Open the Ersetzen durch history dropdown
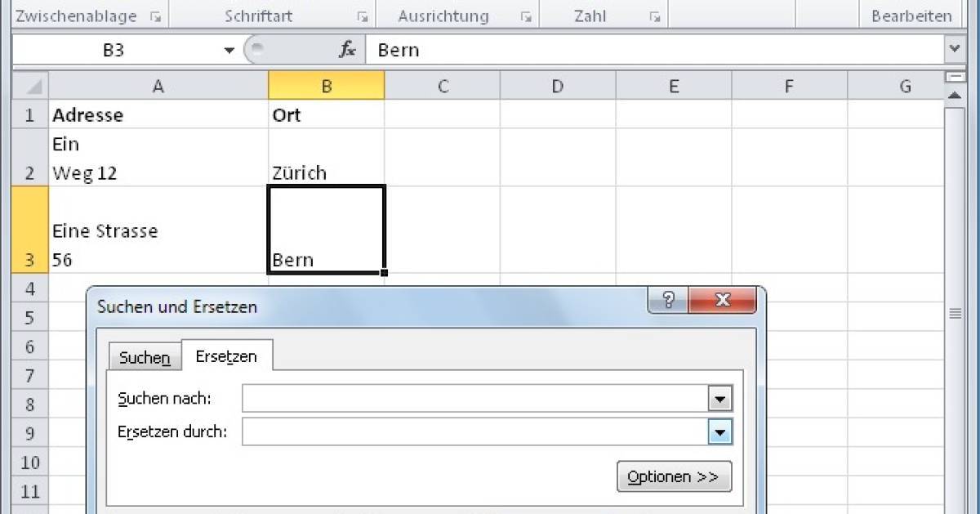 click(x=719, y=431)
